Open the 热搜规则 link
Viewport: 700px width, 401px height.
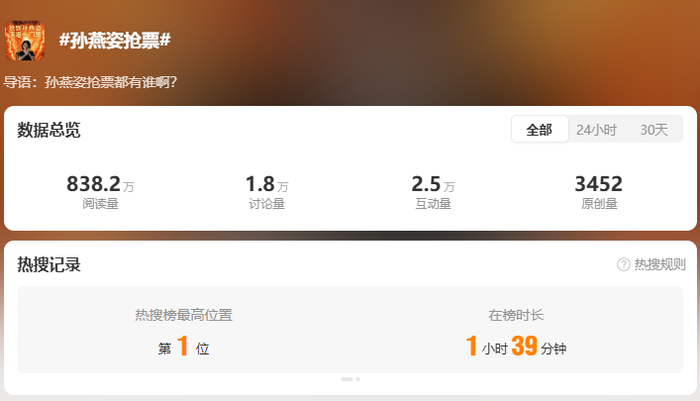[660, 264]
